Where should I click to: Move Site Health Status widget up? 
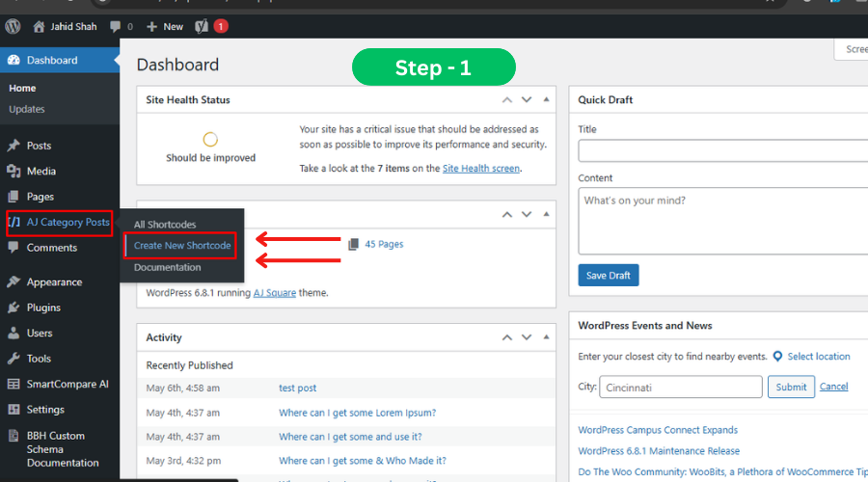coord(507,99)
